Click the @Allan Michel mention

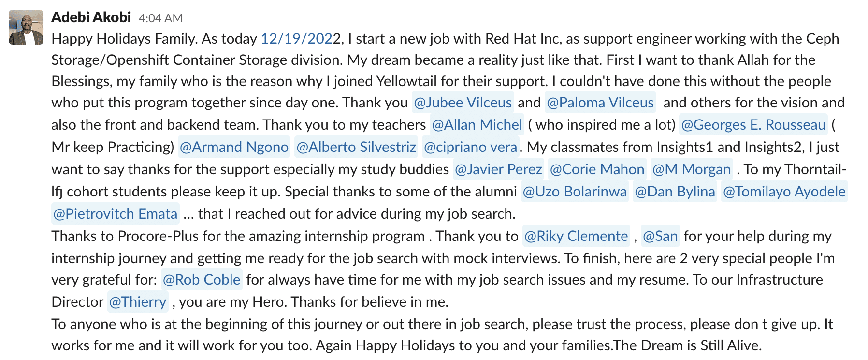477,125
